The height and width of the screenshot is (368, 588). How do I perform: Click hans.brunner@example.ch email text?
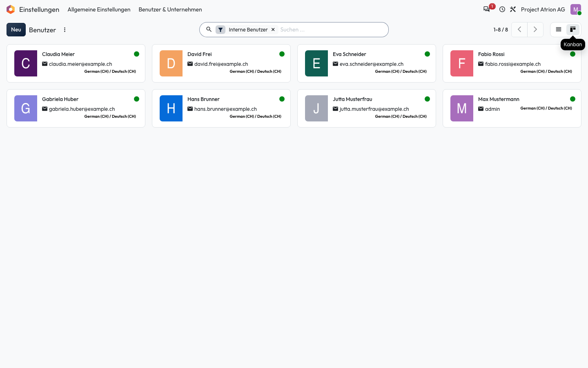pyautogui.click(x=225, y=109)
